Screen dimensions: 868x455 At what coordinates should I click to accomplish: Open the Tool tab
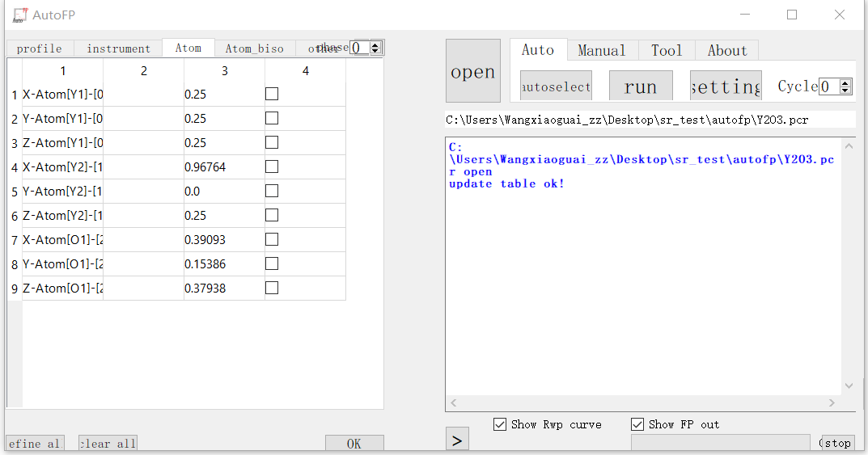[x=667, y=50]
